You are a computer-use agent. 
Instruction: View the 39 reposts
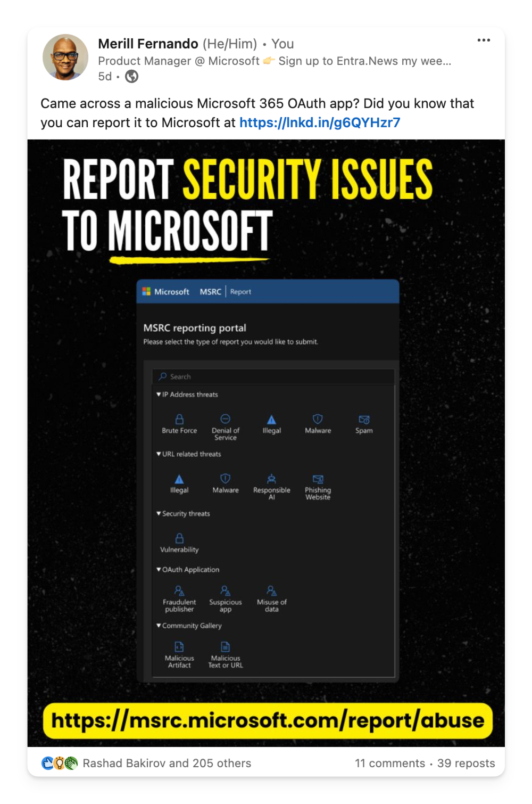coord(466,763)
